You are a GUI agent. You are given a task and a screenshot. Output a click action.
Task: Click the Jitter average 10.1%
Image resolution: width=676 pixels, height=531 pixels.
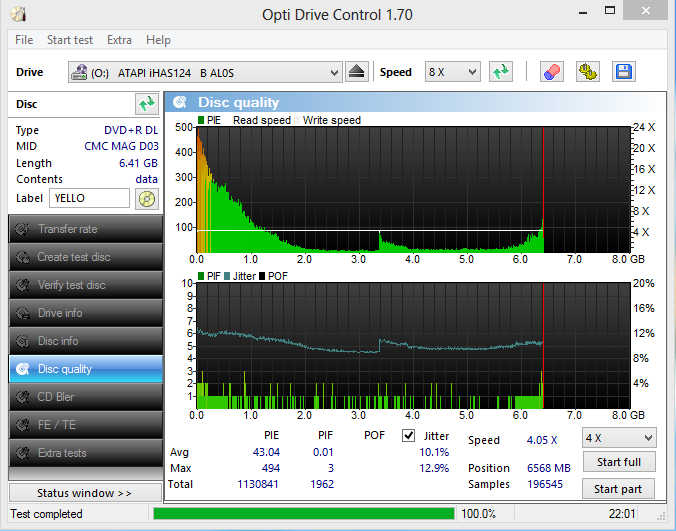[x=434, y=452]
